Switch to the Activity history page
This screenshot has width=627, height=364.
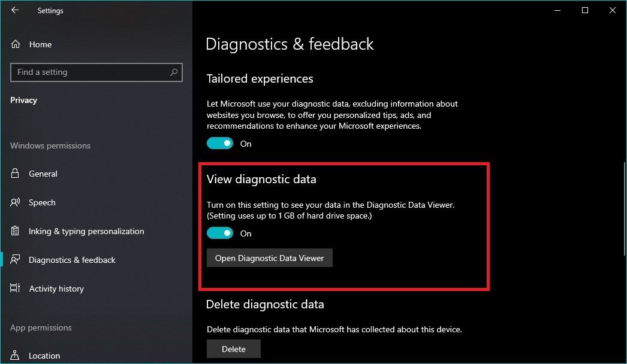point(56,289)
